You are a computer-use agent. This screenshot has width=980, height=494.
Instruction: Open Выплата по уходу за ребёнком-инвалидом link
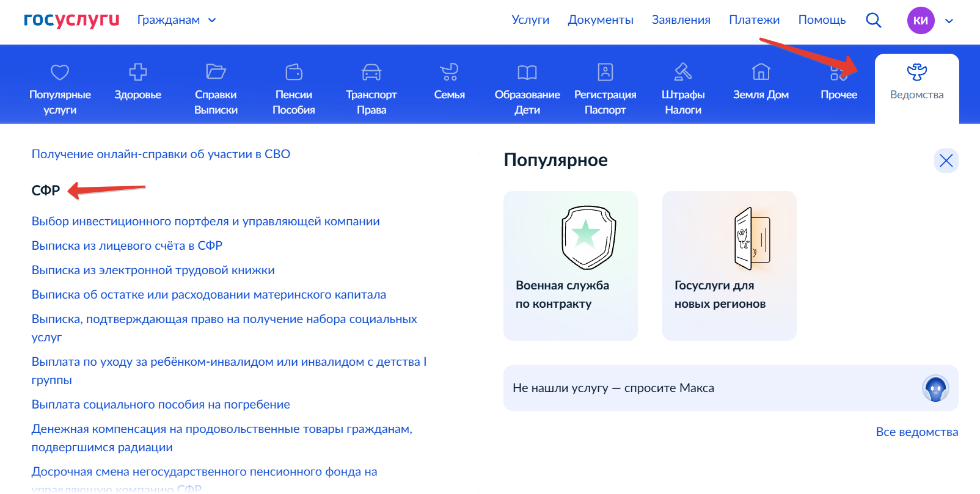click(x=229, y=371)
